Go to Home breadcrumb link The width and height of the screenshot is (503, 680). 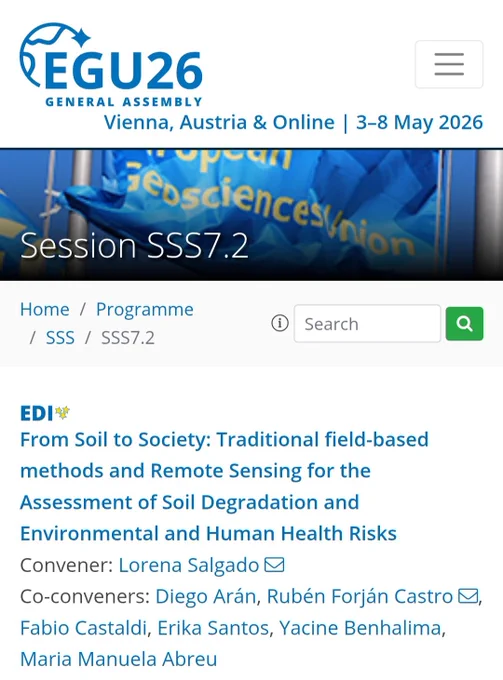point(45,309)
